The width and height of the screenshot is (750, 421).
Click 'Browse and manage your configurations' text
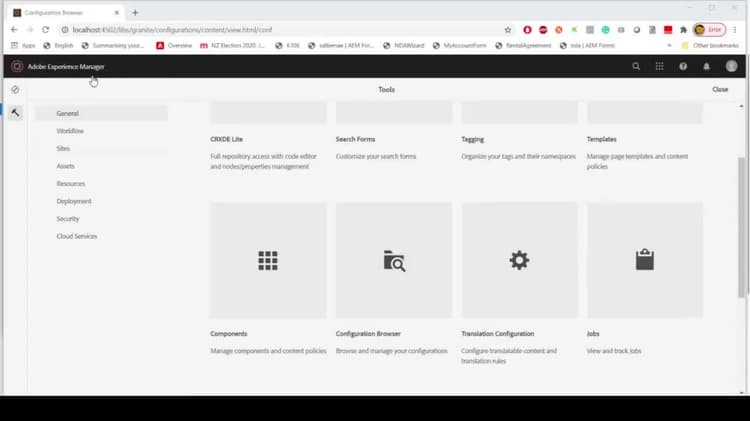(392, 351)
